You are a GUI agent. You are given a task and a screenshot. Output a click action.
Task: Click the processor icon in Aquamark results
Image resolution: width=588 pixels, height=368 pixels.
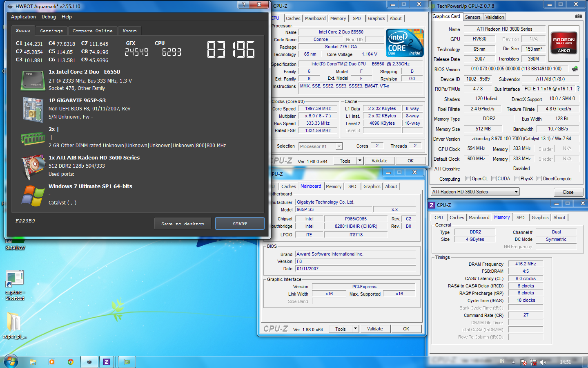pyautogui.click(x=33, y=80)
